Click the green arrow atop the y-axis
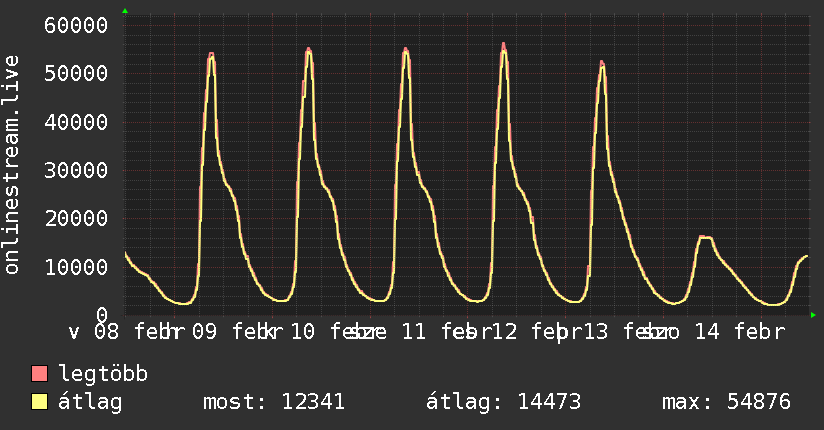824x430 pixels. [x=125, y=11]
